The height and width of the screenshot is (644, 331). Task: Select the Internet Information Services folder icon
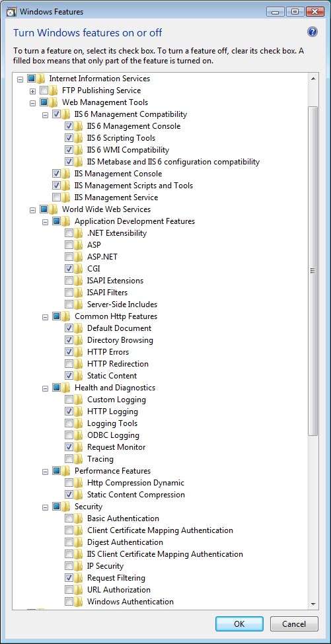[x=41, y=79]
